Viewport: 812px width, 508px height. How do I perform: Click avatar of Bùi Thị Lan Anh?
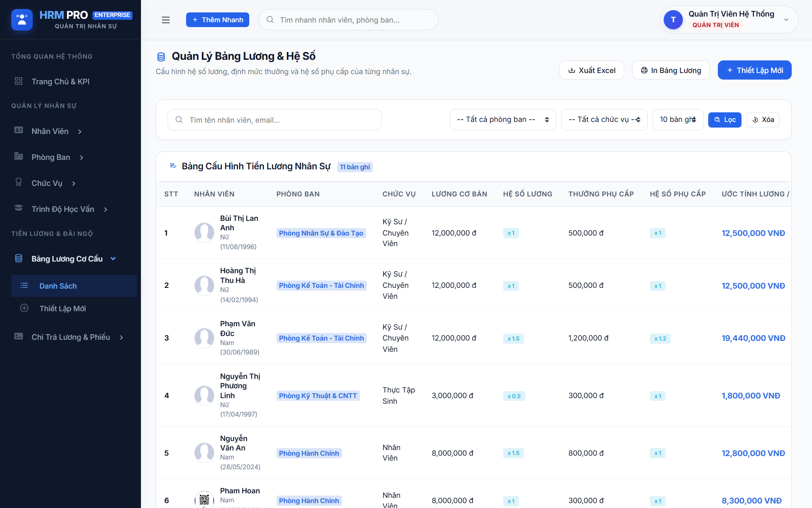pyautogui.click(x=204, y=232)
